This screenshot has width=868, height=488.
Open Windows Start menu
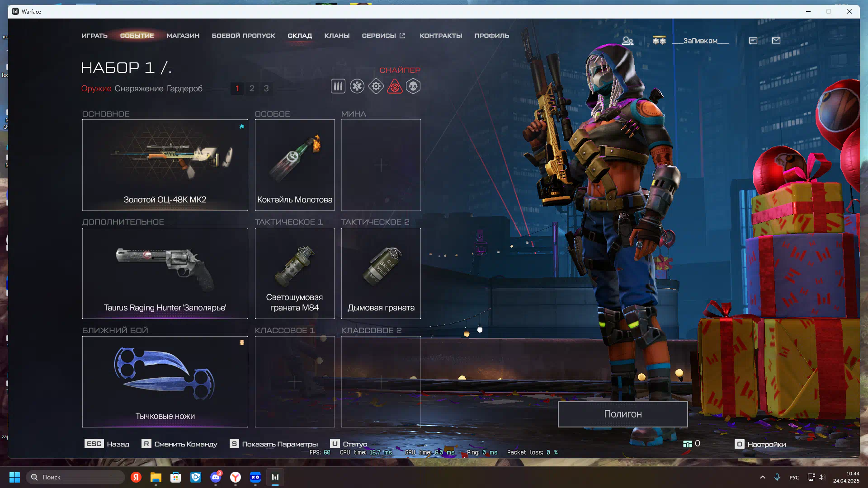point(14,477)
